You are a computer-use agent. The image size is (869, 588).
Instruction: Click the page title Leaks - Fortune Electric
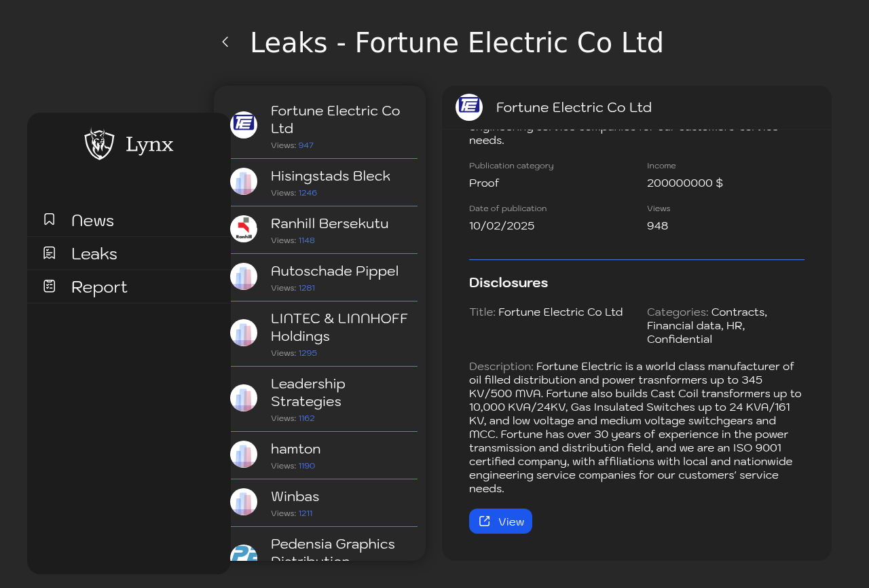pos(456,43)
